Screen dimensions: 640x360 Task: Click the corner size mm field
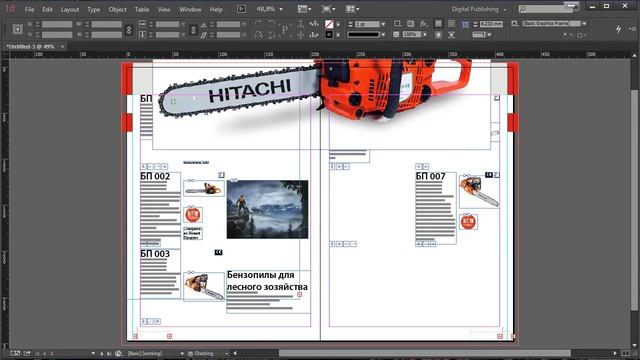point(491,24)
